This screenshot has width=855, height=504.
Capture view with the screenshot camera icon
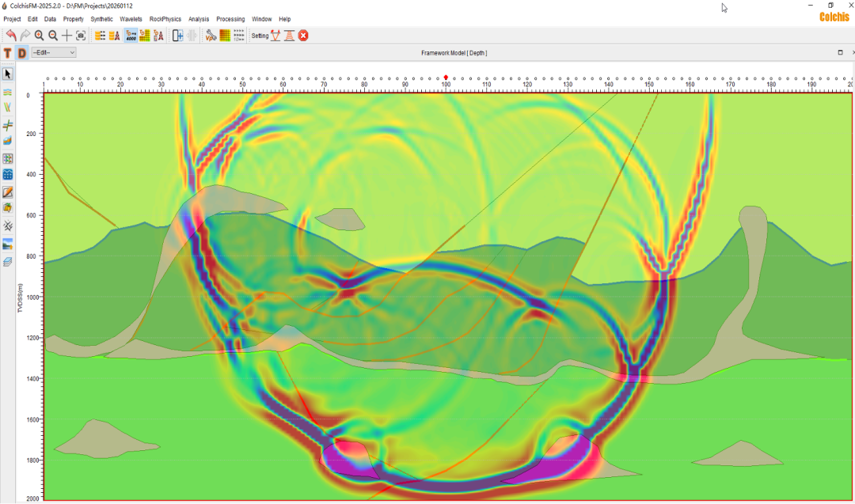click(81, 35)
